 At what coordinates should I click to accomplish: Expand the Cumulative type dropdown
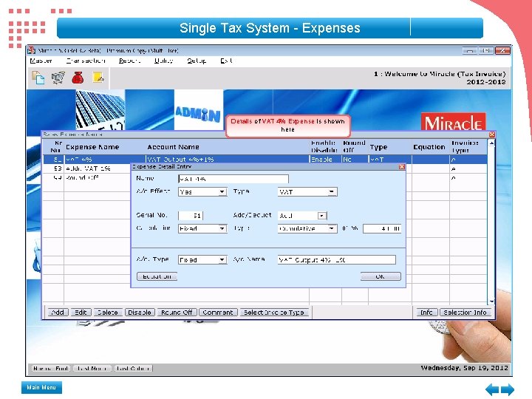click(x=332, y=228)
